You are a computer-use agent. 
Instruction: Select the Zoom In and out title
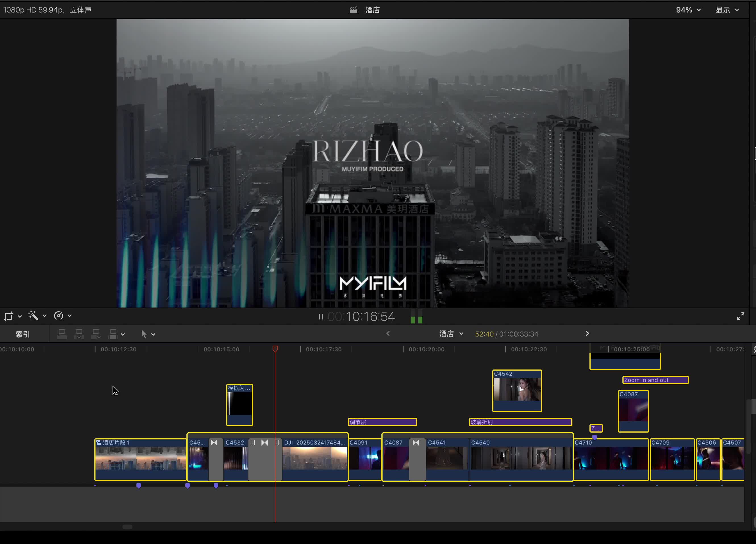(x=655, y=380)
